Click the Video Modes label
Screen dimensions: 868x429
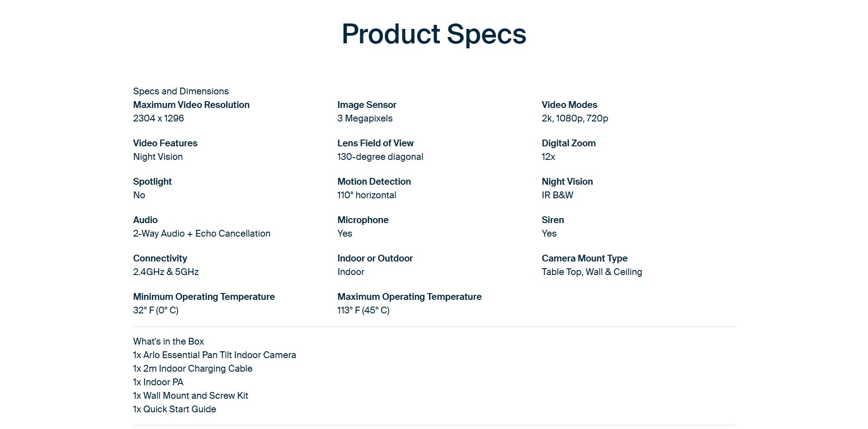coord(569,105)
